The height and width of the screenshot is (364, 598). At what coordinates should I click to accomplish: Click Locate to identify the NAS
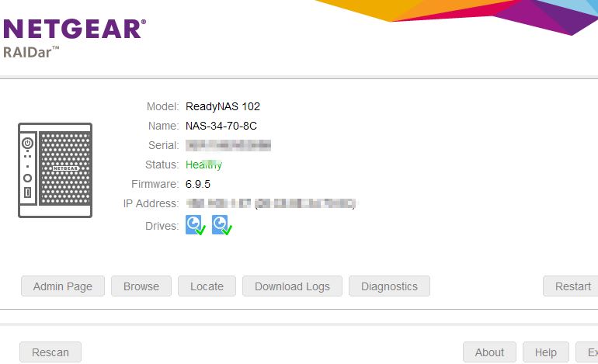(x=207, y=286)
